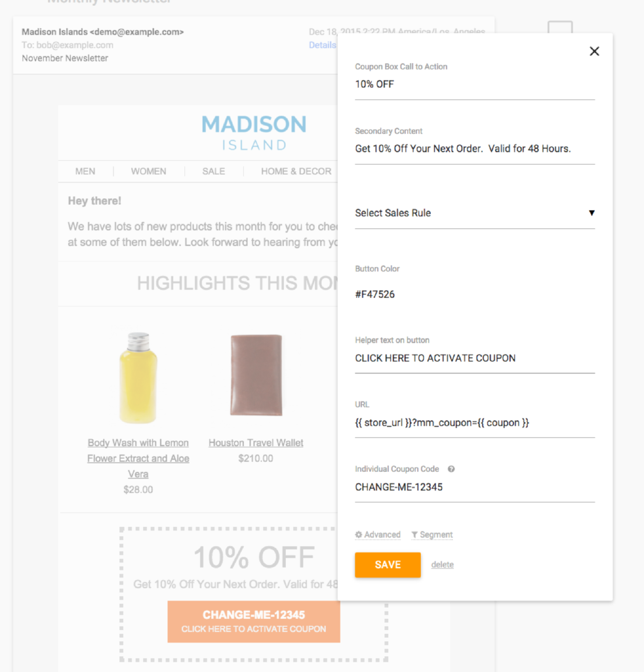Click the Select Sales Rule dropdown arrow
The height and width of the screenshot is (672, 644).
[591, 213]
